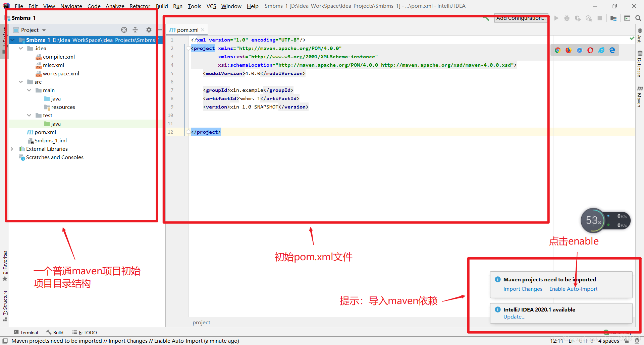Open the Build menu
This screenshot has width=644, height=345.
coord(162,6)
